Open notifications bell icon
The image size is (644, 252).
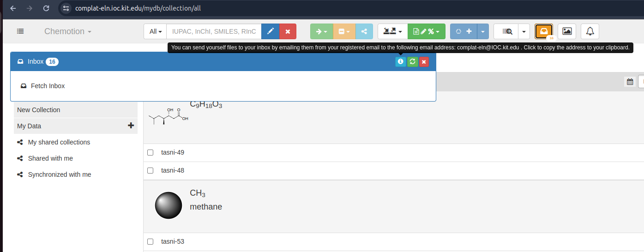(x=590, y=31)
